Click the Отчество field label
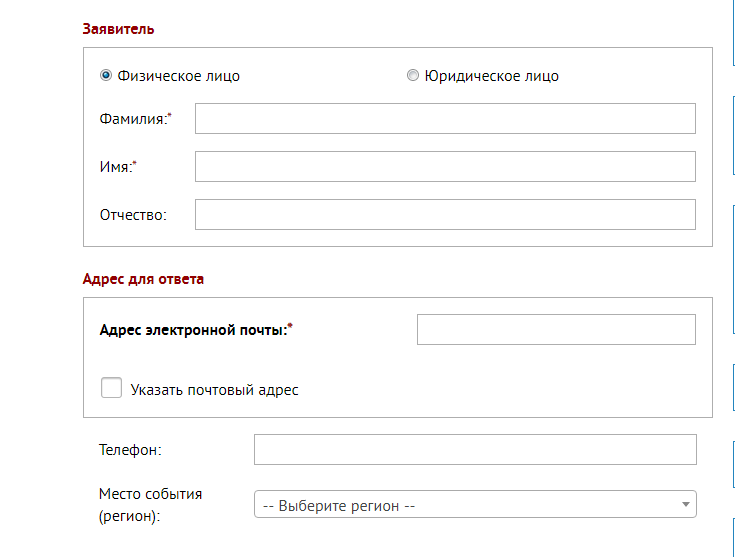The image size is (735, 557). tap(133, 215)
